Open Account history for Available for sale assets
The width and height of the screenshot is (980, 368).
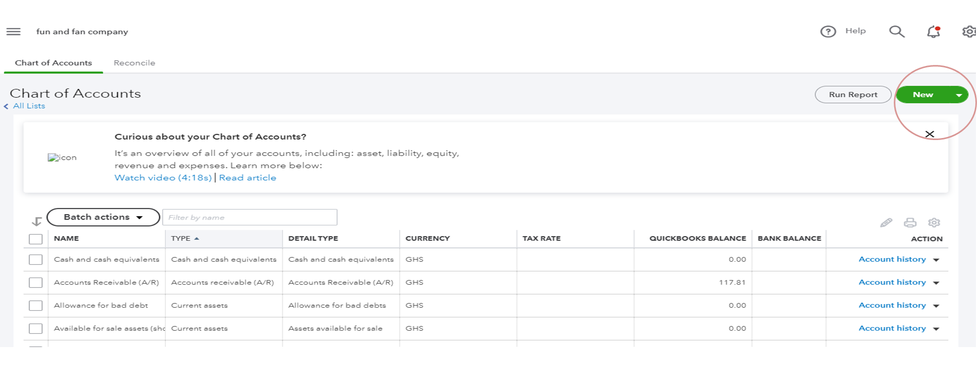(892, 329)
